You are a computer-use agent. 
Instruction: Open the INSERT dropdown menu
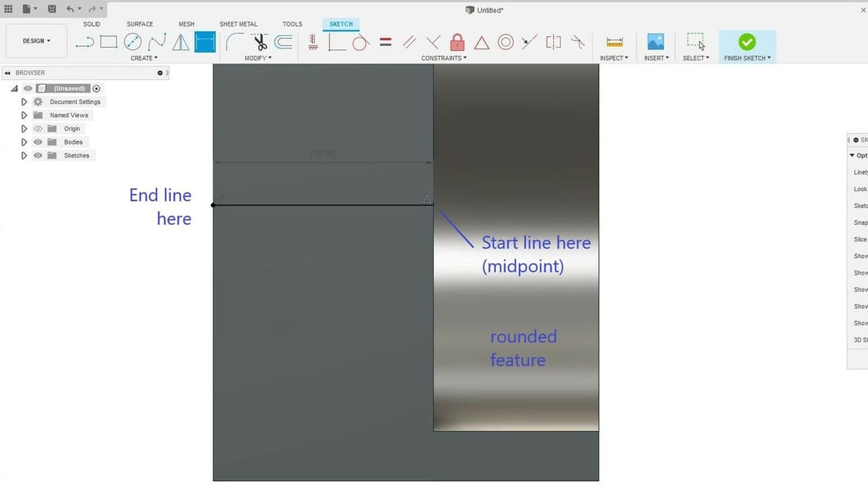tap(656, 58)
